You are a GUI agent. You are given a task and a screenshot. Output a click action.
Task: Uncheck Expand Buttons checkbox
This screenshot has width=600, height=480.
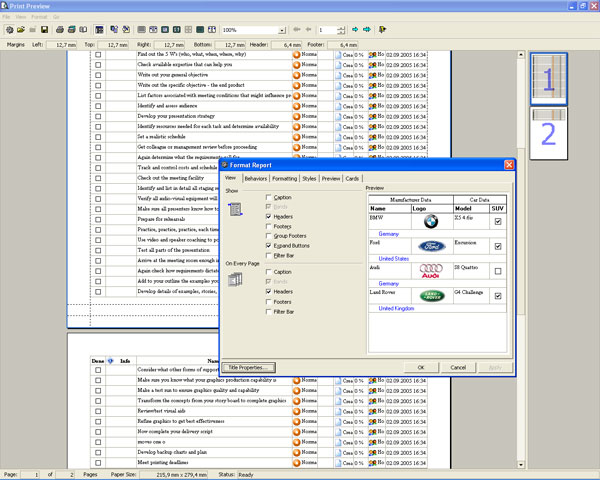pyautogui.click(x=269, y=244)
